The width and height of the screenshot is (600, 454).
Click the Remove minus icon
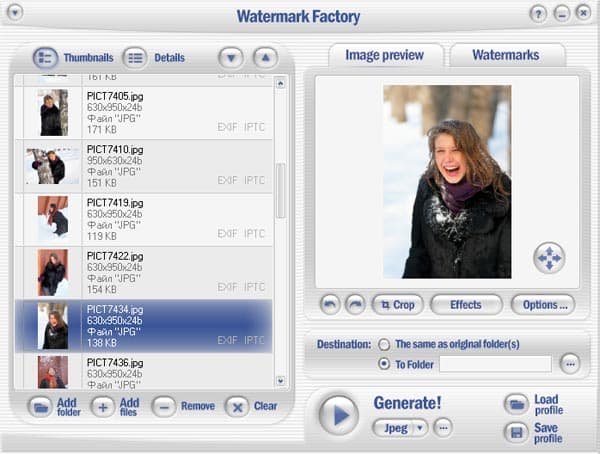164,407
